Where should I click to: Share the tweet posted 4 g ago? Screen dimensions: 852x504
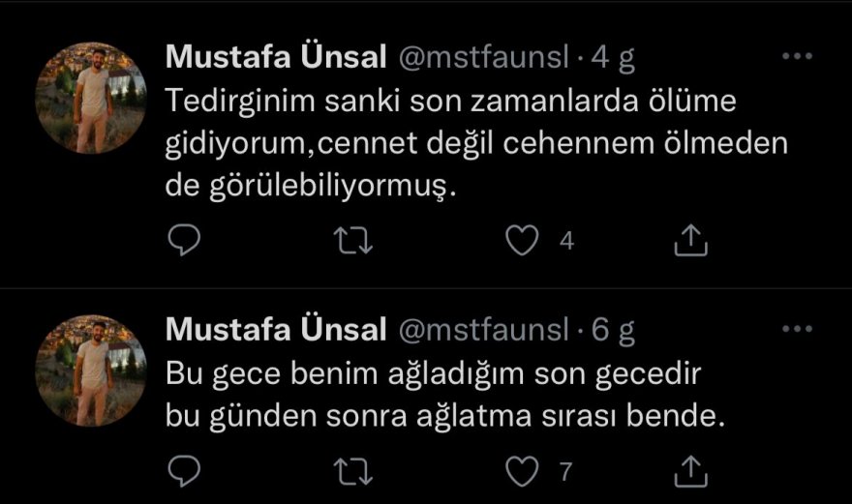pos(691,240)
